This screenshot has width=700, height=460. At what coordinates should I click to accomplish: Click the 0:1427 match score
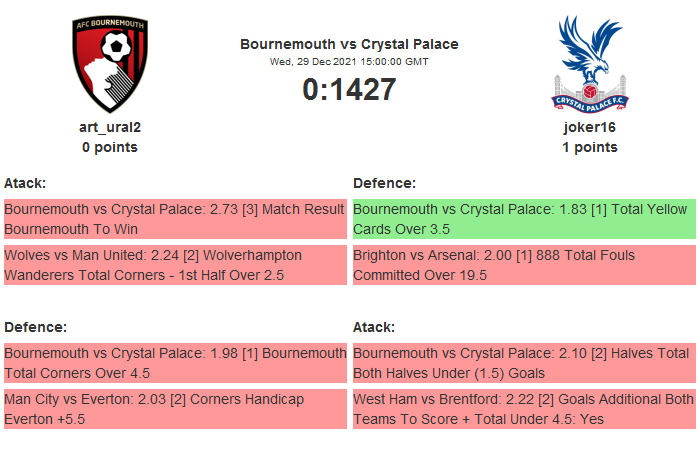click(349, 89)
